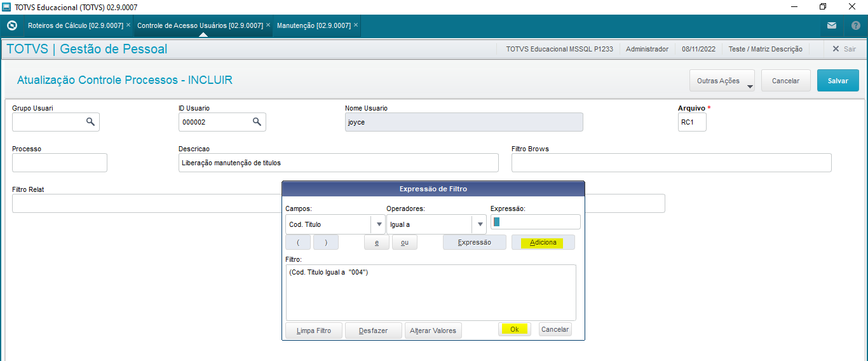Click Teste / Matriz Descrição text
The image size is (868, 361).
tap(765, 49)
